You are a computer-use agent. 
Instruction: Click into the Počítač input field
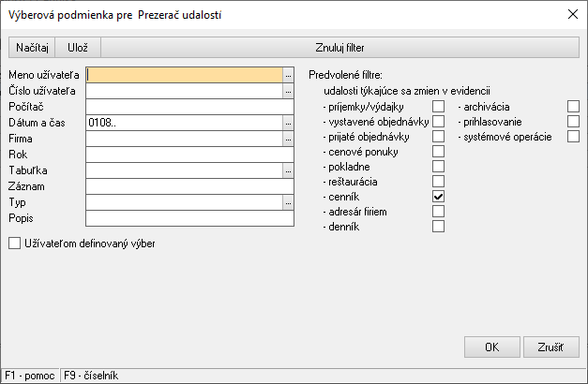(x=189, y=107)
